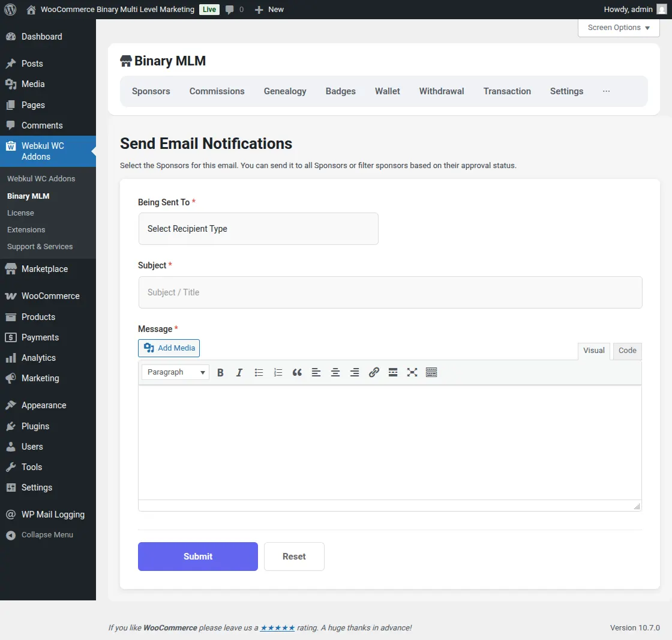Viewport: 672px width, 640px height.
Task: Open Support & Services submenu item
Action: click(x=40, y=247)
